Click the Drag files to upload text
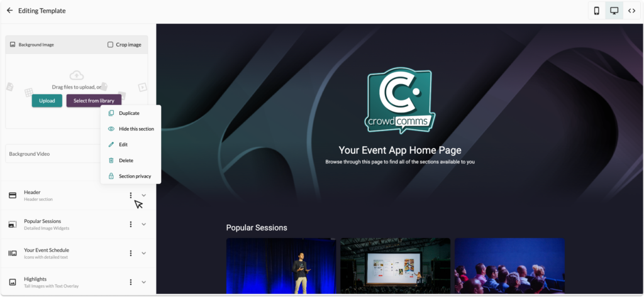This screenshot has width=644, height=297. tap(76, 87)
